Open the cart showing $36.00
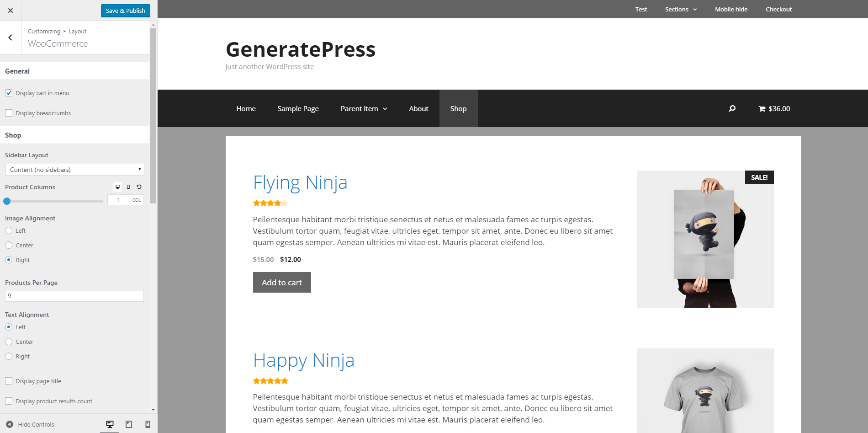This screenshot has width=868, height=433. click(774, 108)
